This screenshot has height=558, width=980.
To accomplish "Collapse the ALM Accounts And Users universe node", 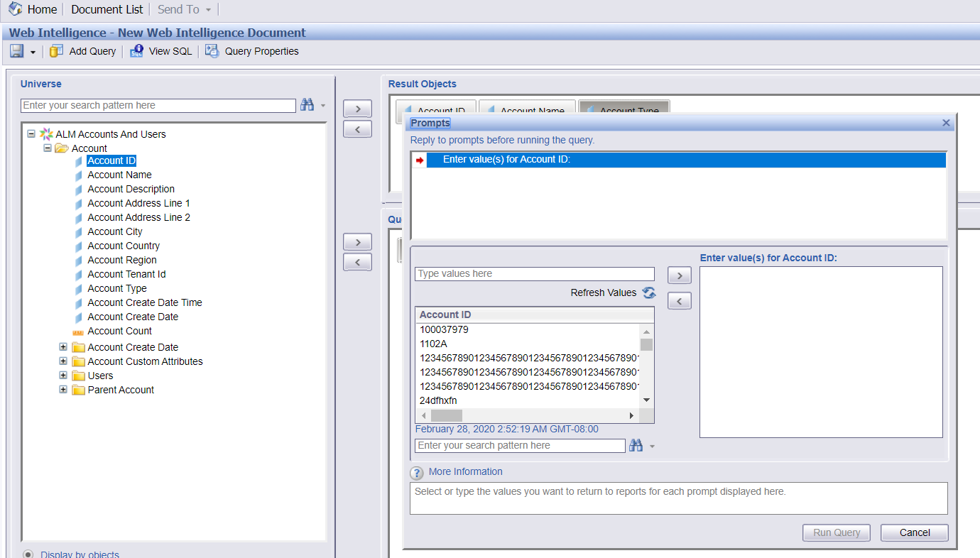I will (31, 133).
